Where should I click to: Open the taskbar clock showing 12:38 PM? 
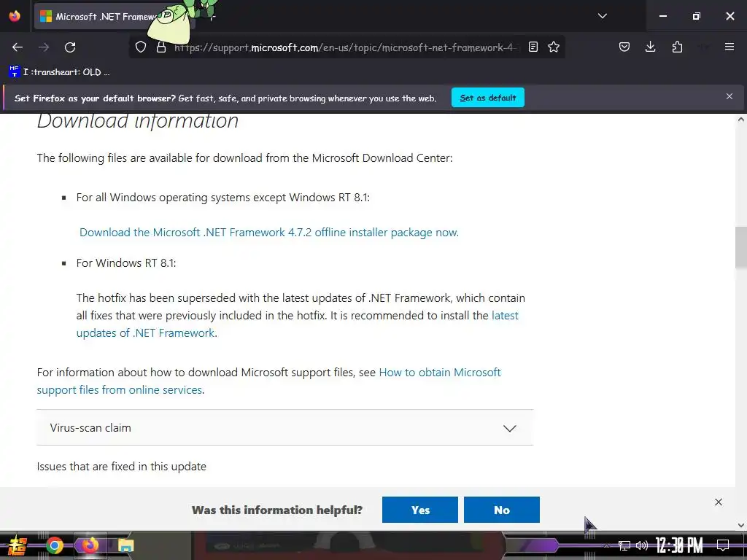click(x=679, y=545)
